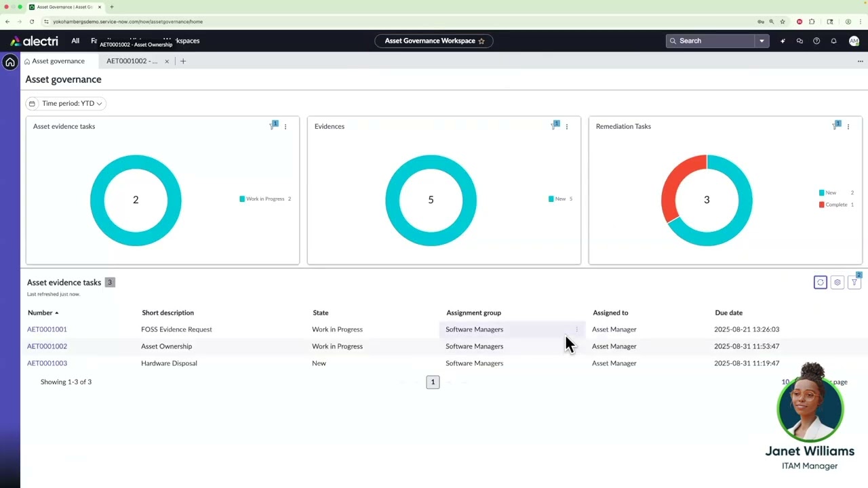
Task: Refresh the Asset evidence tasks list
Action: (x=820, y=282)
